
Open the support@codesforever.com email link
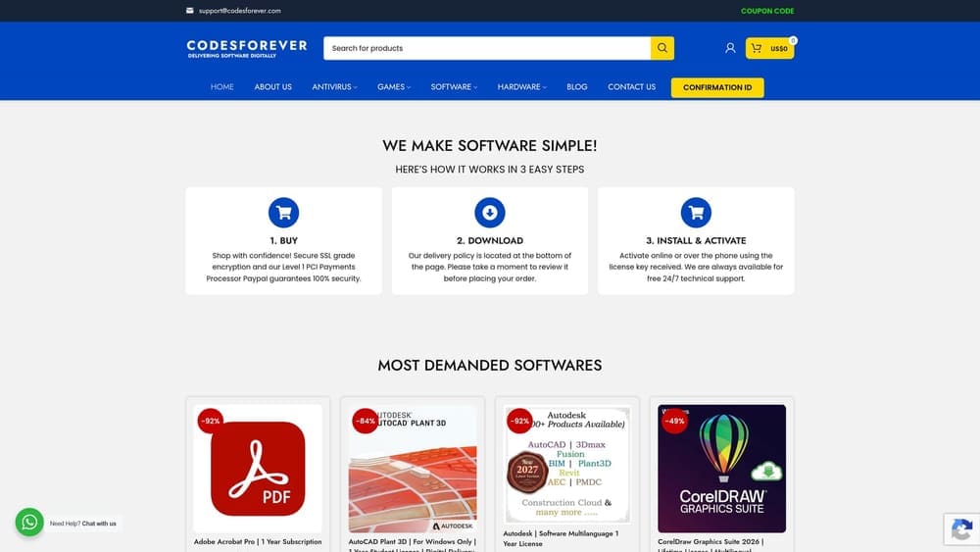tap(239, 11)
